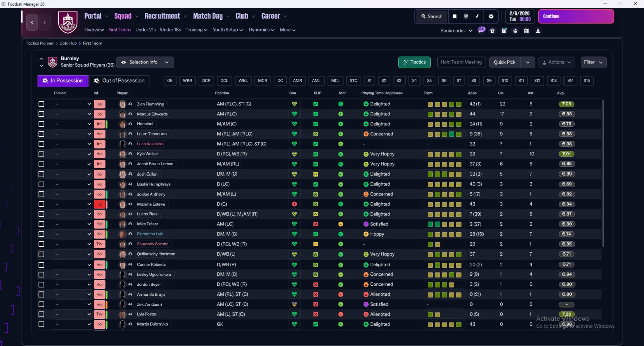Viewport: 644px width, 346px height.
Task: Click Shurandy Sambo's yellow sharpness icon
Action: point(315,244)
